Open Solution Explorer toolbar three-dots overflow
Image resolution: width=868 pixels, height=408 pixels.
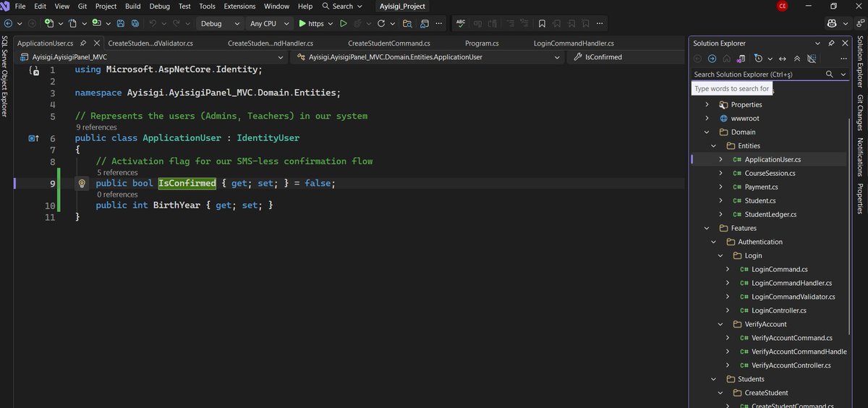(843, 59)
